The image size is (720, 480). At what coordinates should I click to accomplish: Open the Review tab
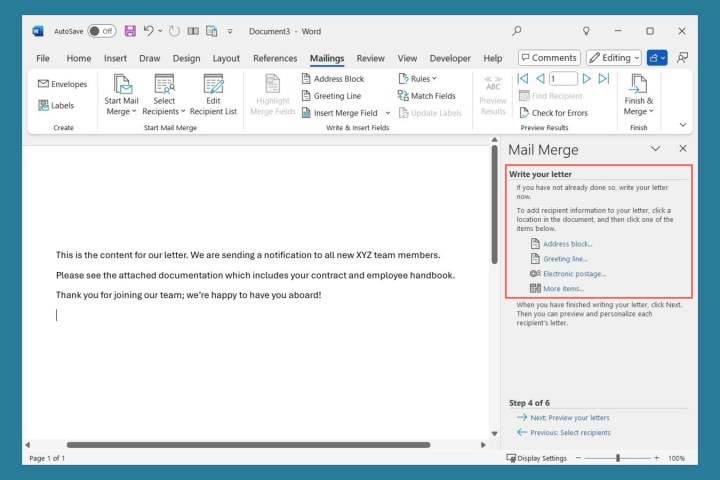[370, 58]
